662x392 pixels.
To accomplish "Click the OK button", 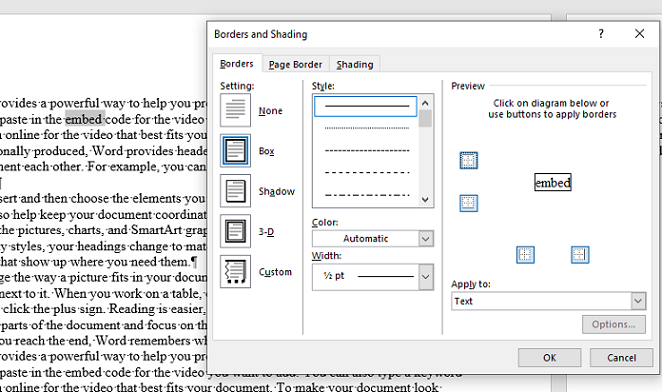I will pyautogui.click(x=549, y=358).
